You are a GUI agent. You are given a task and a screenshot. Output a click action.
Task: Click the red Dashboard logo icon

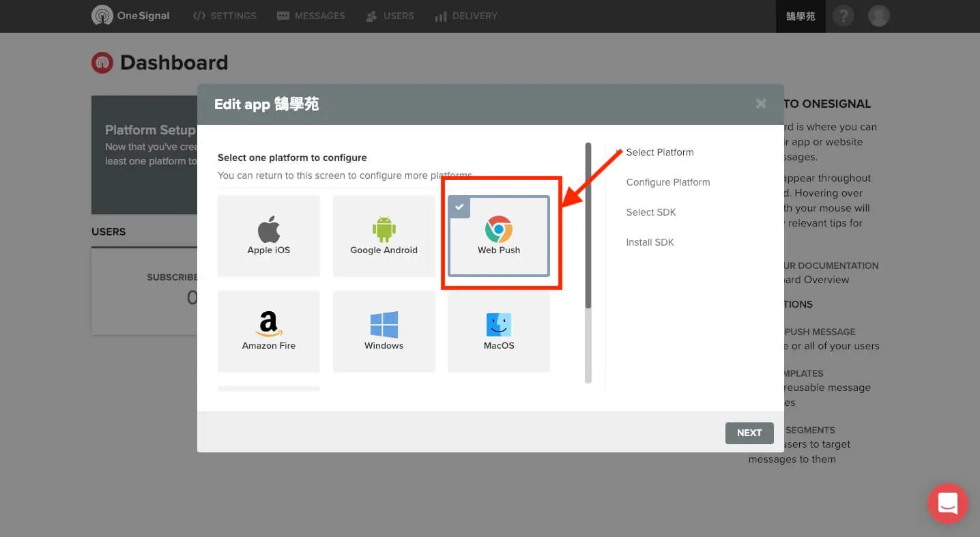(x=102, y=63)
